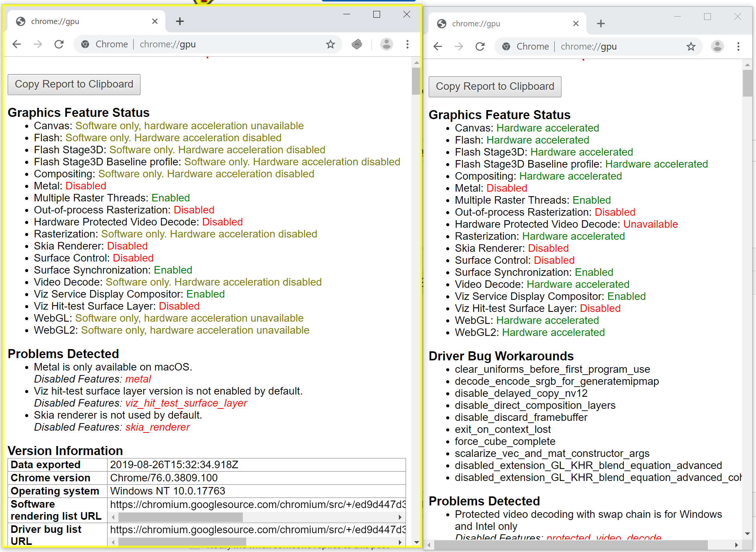Close chrome://gpu tab in left window
Viewport: 756px width, 552px height.
point(155,21)
